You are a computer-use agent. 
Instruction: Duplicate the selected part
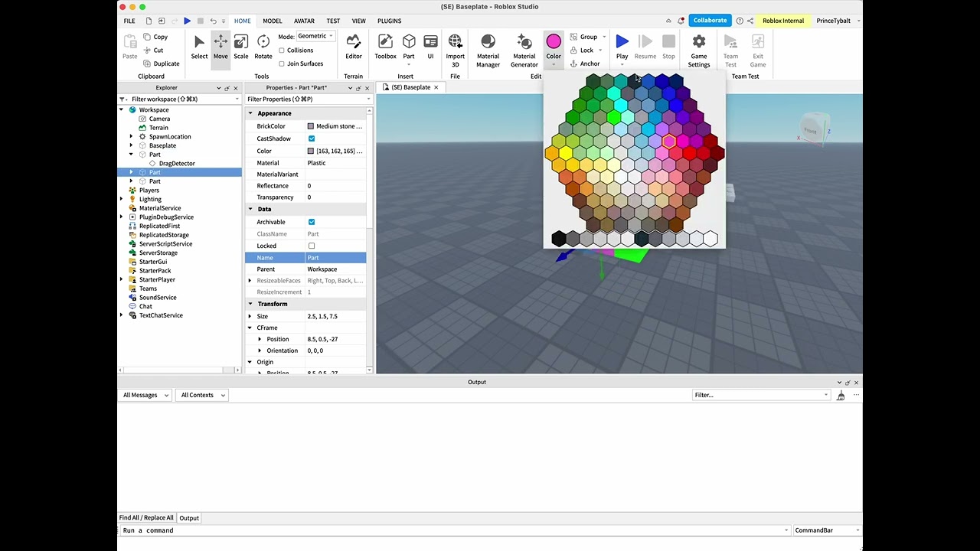161,64
